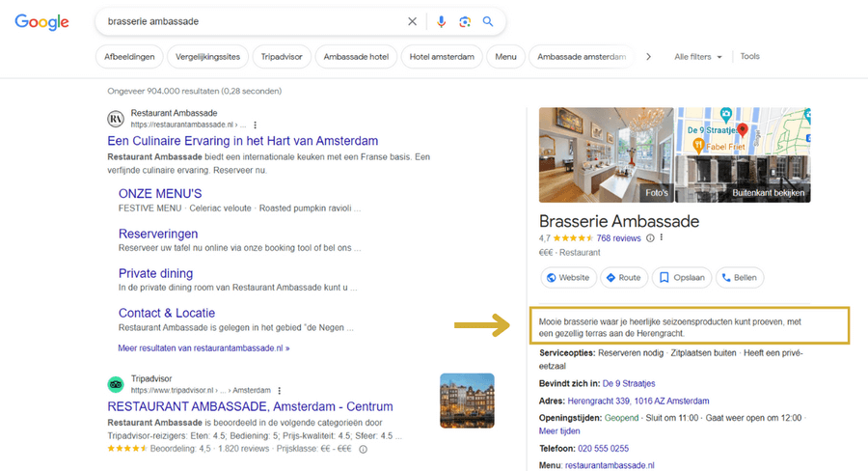Click the blue magnifier search icon
The image size is (868, 471).
click(488, 22)
